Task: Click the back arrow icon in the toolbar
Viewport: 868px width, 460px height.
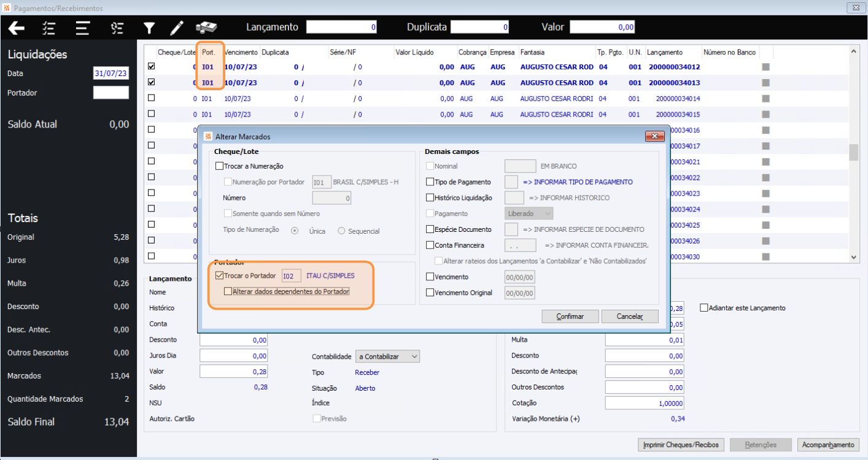Action: 16,28
